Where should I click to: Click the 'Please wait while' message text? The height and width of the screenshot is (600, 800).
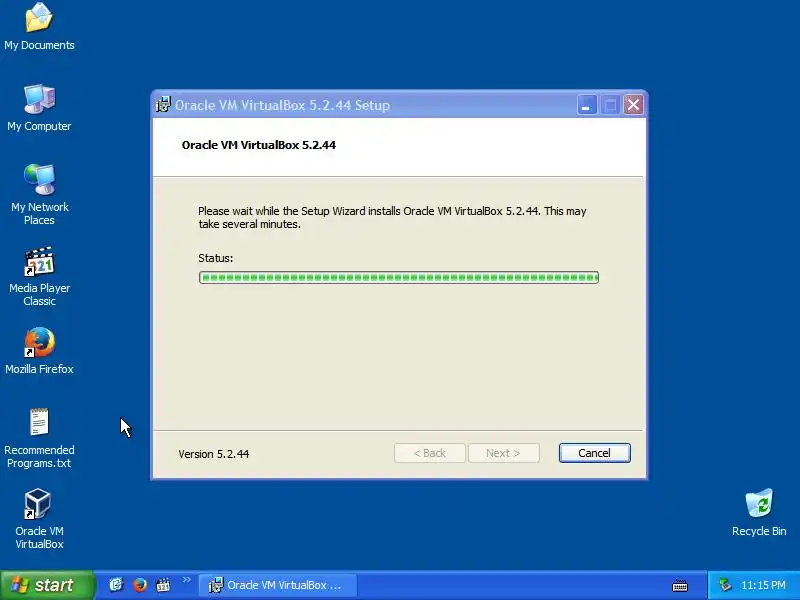click(392, 217)
